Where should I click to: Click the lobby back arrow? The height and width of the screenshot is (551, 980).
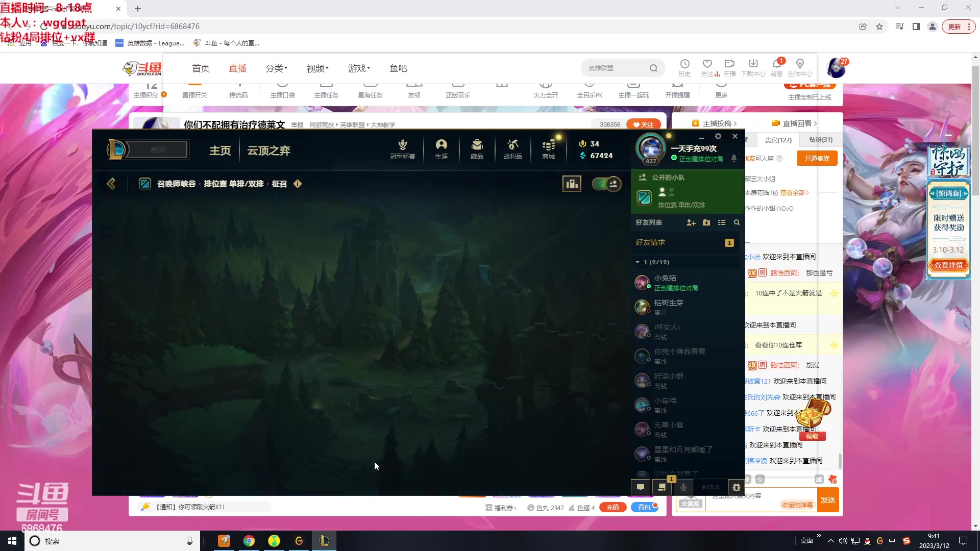click(x=111, y=184)
